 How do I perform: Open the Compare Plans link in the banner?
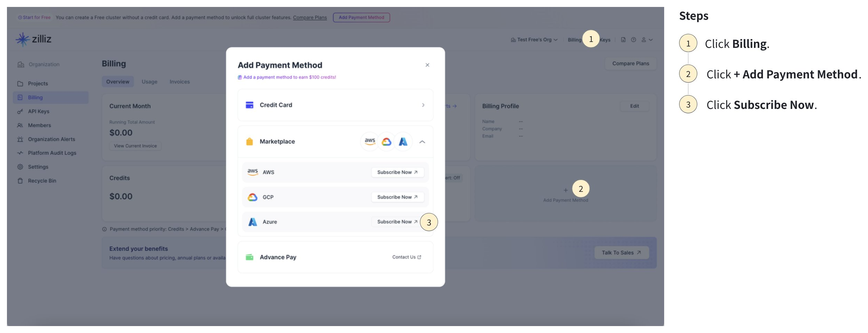point(310,17)
